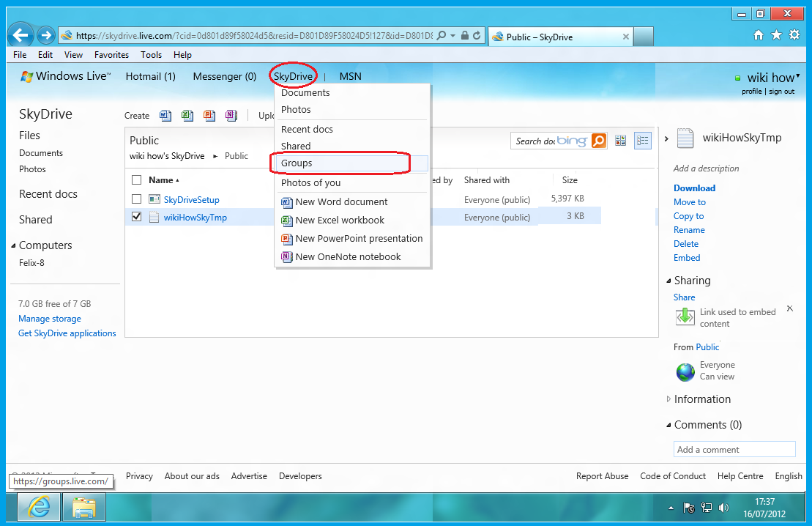Sort the file list by Name header
This screenshot has width=812, height=526.
coord(161,179)
